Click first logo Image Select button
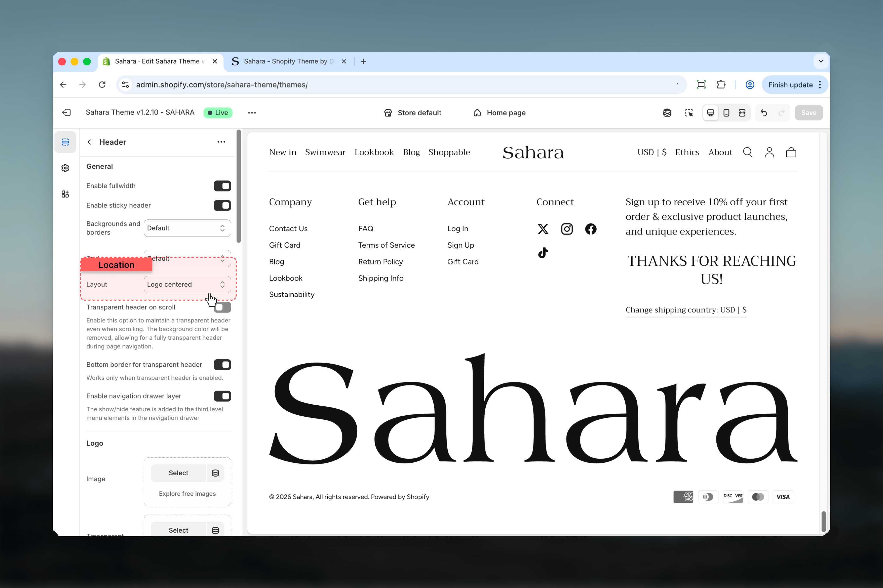 pos(178,473)
